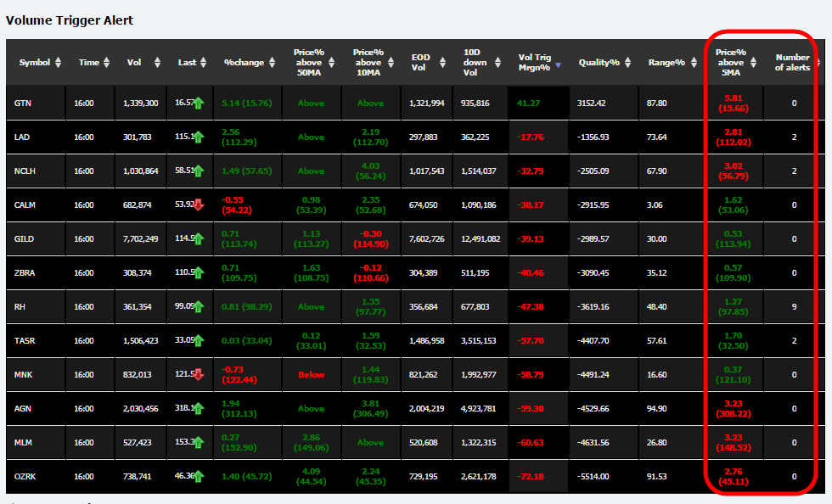Sort by Quality% column sort arrows
832x504 pixels.
627,63
